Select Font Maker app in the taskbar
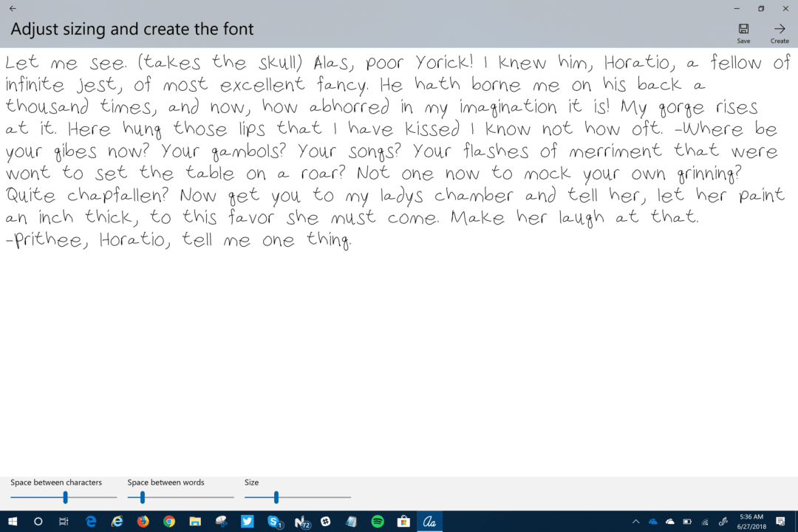Image resolution: width=798 pixels, height=532 pixels. tap(431, 522)
